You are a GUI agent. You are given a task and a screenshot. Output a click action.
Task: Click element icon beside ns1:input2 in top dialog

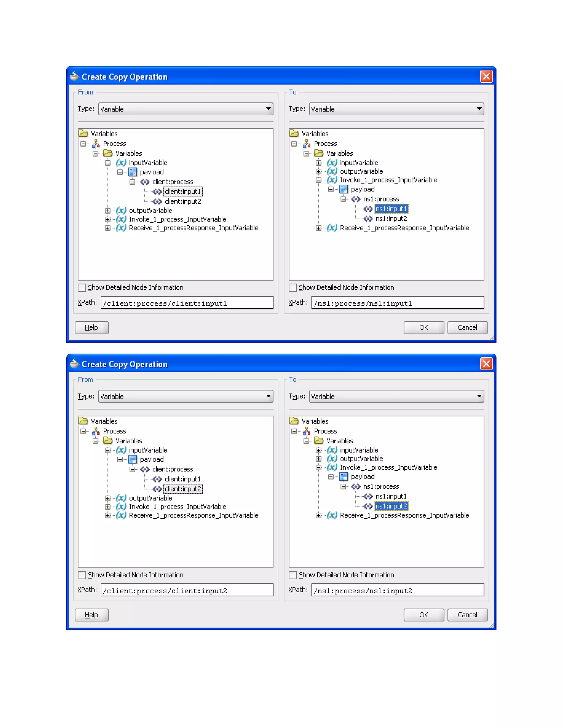(368, 219)
